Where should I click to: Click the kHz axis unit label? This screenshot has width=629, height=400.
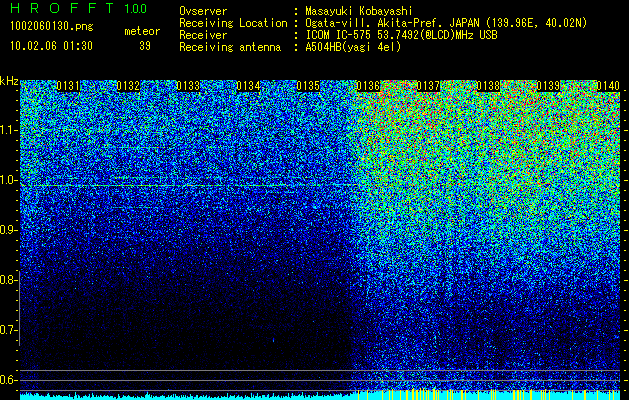9,81
